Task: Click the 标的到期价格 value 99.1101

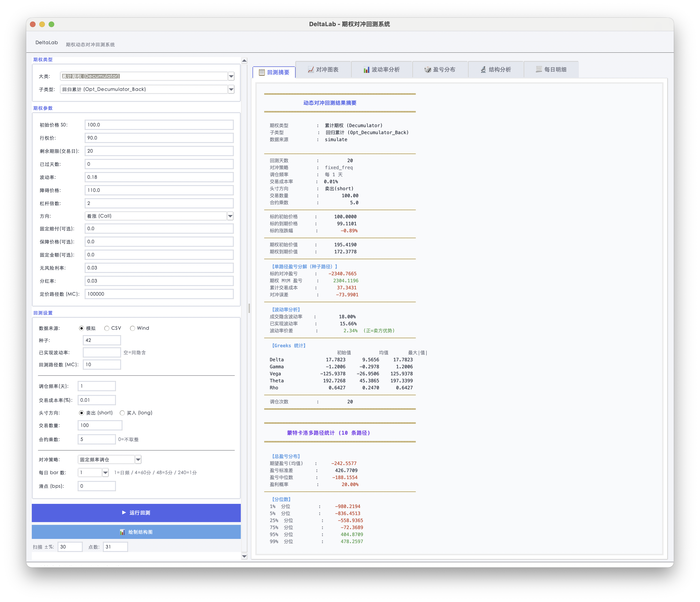Action: pyautogui.click(x=347, y=224)
